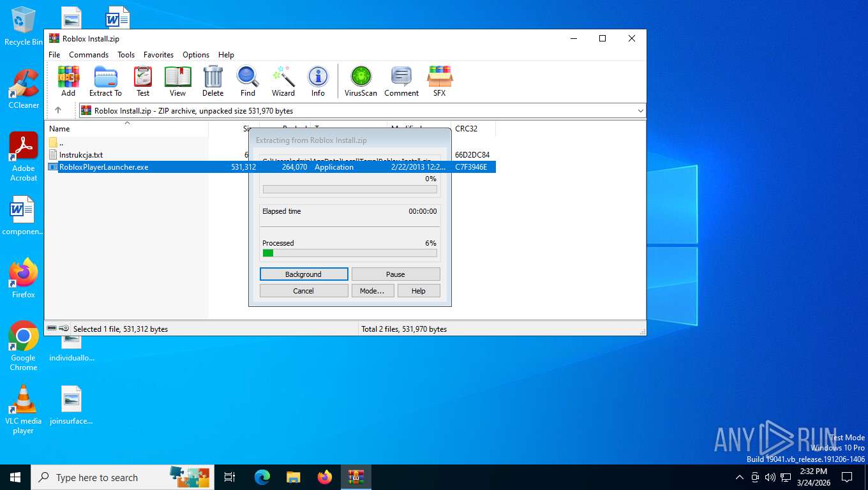Image resolution: width=868 pixels, height=490 pixels.
Task: Run VirusScan from toolbar
Action: click(361, 81)
